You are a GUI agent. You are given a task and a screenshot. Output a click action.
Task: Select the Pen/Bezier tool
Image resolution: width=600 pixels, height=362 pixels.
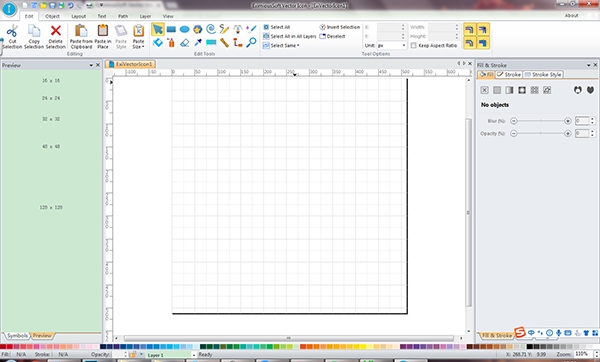[238, 29]
